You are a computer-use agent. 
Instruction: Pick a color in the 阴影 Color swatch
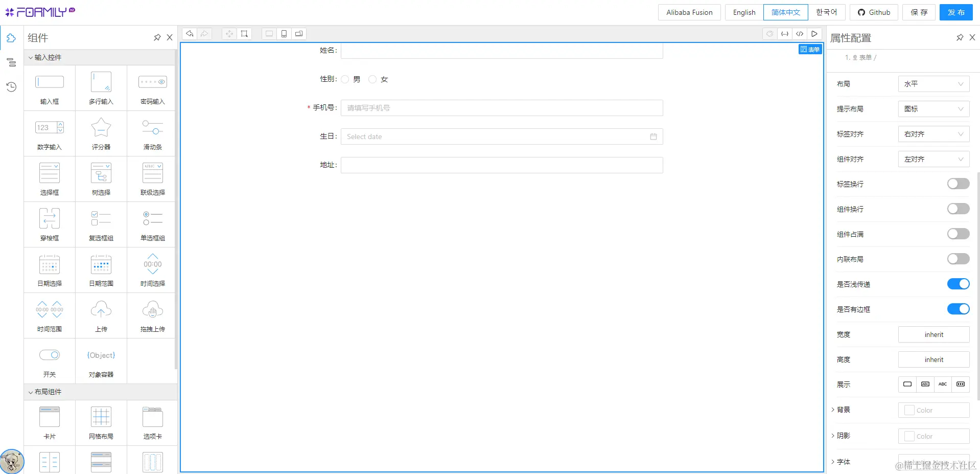tap(909, 436)
